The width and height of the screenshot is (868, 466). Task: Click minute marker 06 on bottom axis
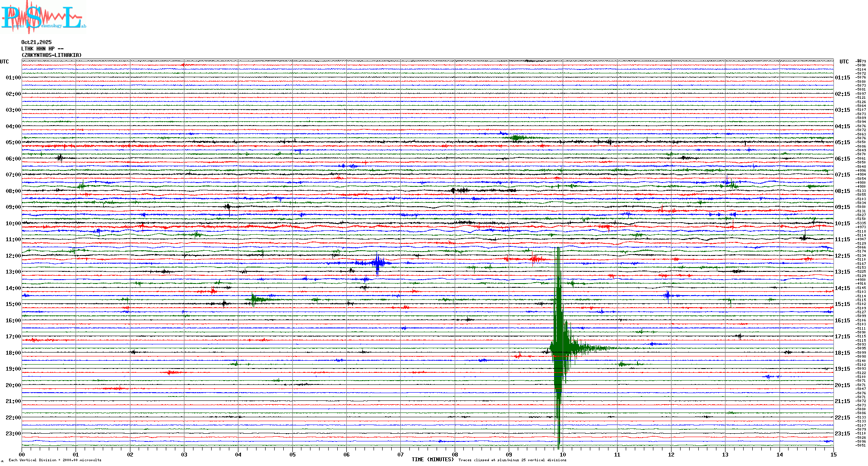(x=346, y=454)
